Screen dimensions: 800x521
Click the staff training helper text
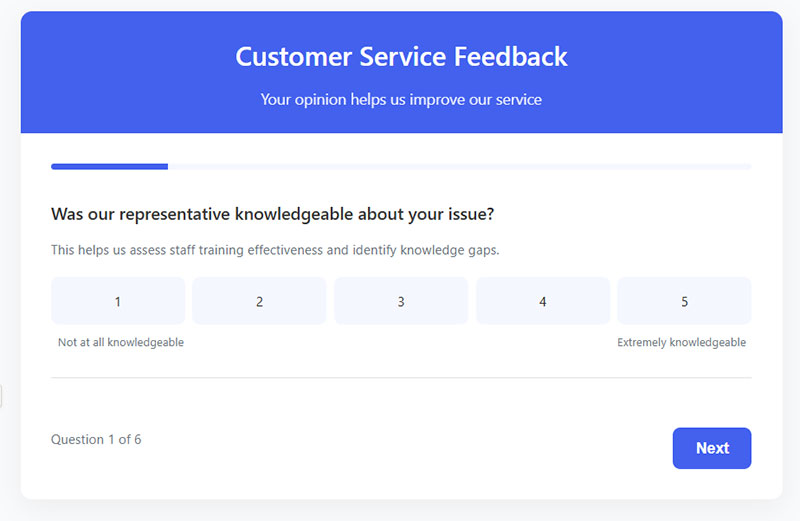(275, 250)
